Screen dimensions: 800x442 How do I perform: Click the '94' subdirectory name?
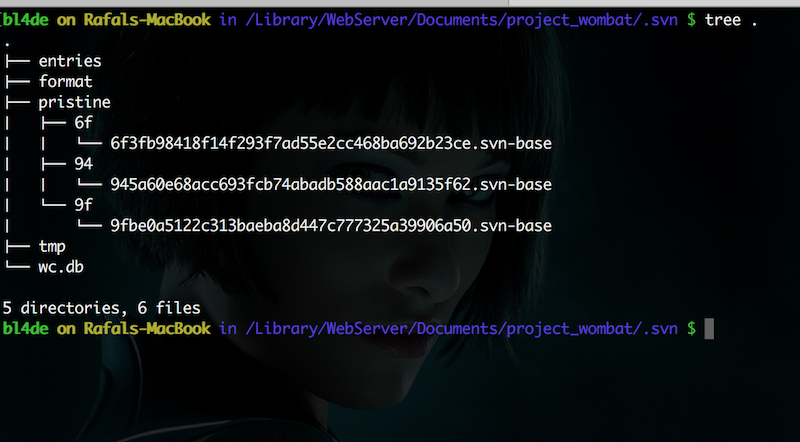pos(84,164)
